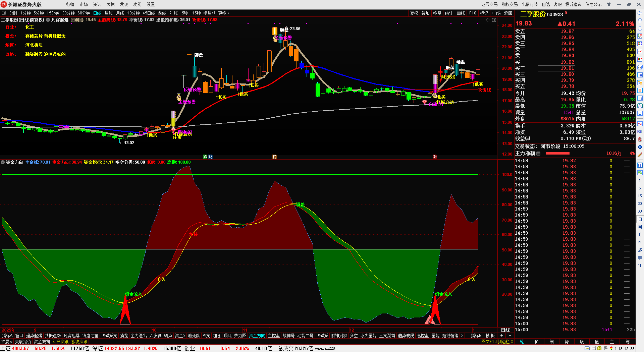Switch to 60分钟 period tab
This screenshot has height=352, width=644.
click(x=84, y=13)
